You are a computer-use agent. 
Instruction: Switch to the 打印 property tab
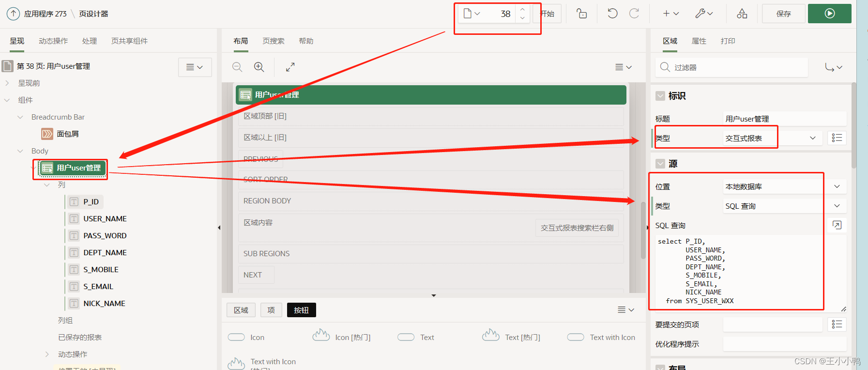coord(728,41)
